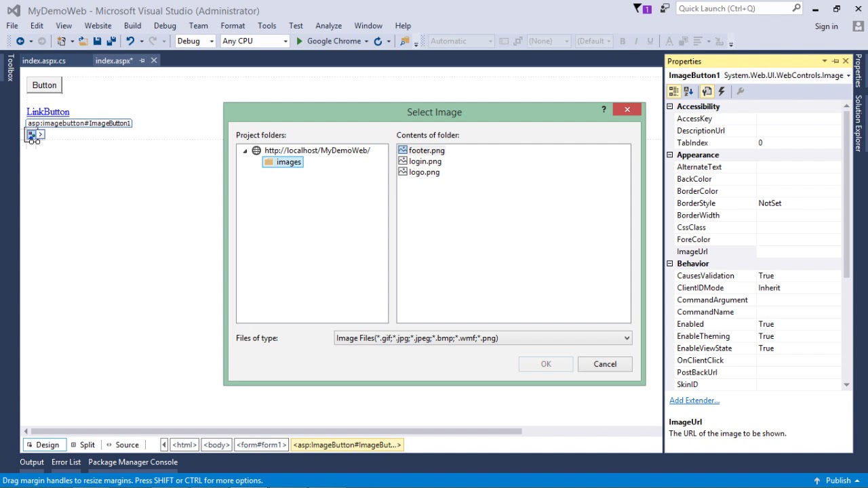Click the Refresh browser icon
Image resolution: width=868 pixels, height=488 pixels.
click(x=378, y=41)
